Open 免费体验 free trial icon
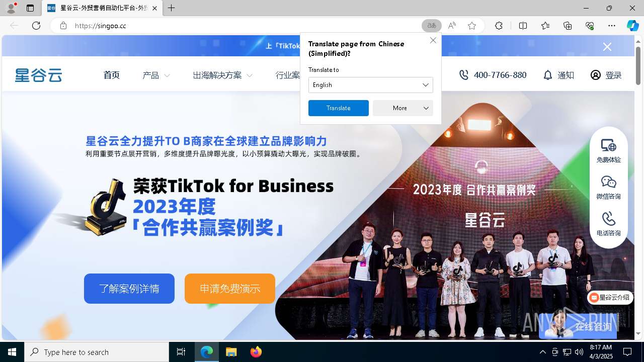The image size is (644, 362). click(x=609, y=151)
